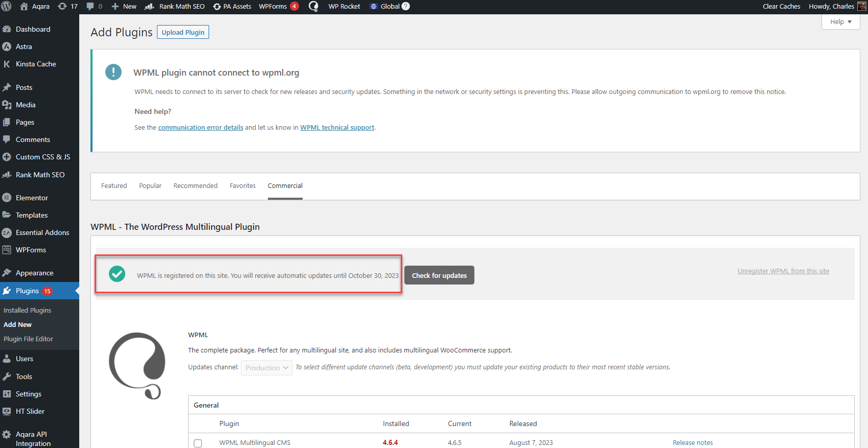Click the plus icon beside New
The width and height of the screenshot is (868, 448).
coord(115,6)
